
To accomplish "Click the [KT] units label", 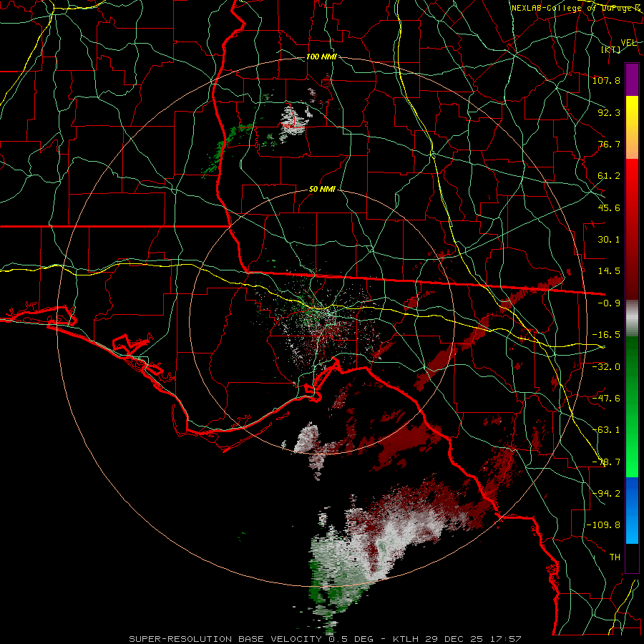I will 611,49.
